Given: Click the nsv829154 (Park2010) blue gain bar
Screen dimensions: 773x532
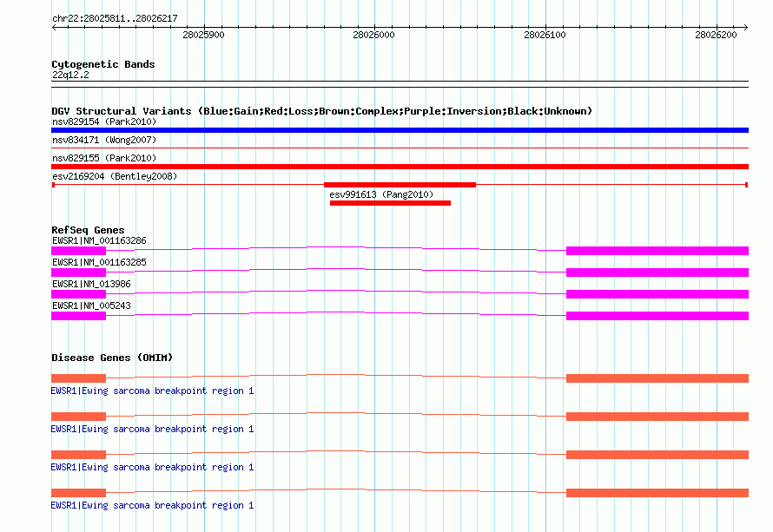Looking at the screenshot, I should 400,130.
